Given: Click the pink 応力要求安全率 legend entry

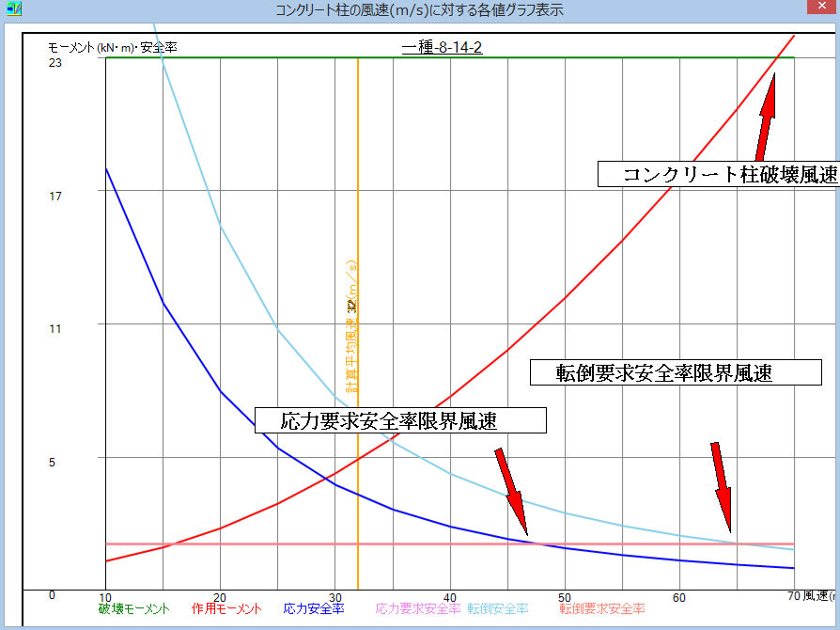Looking at the screenshot, I should coord(418,609).
